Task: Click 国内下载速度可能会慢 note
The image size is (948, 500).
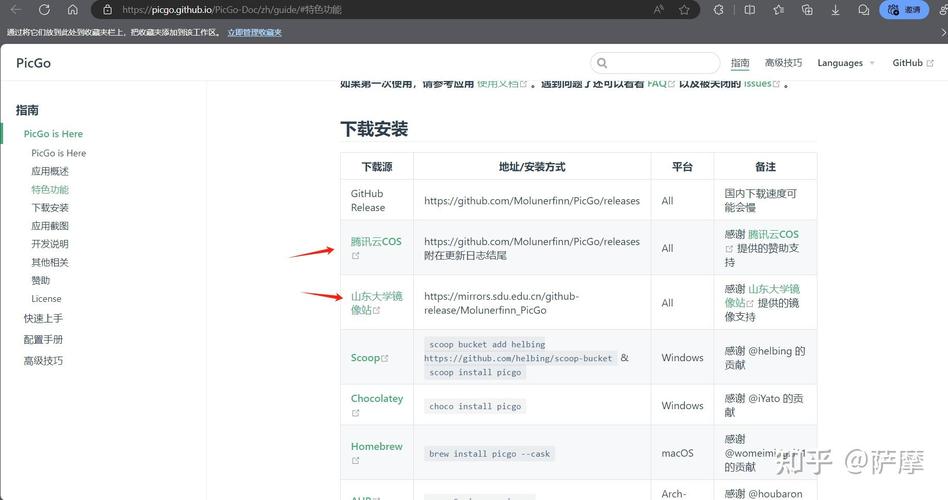Action: click(761, 200)
